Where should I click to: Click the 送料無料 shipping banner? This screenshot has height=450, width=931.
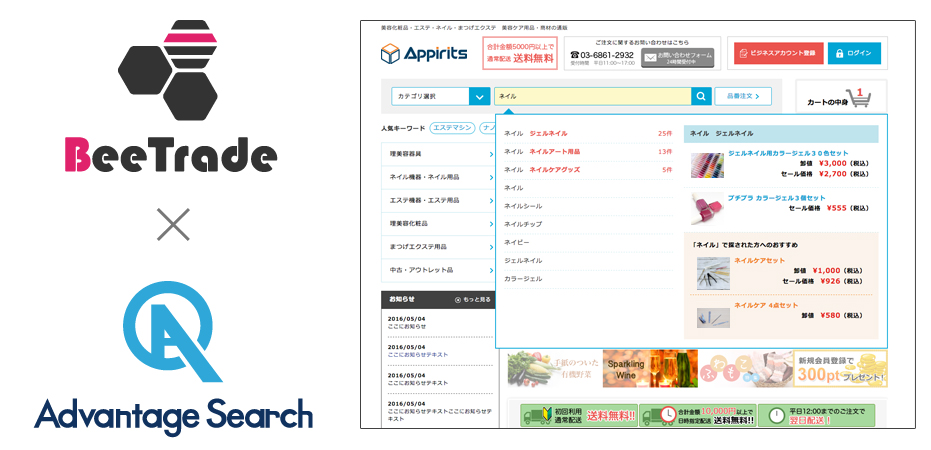[x=520, y=53]
